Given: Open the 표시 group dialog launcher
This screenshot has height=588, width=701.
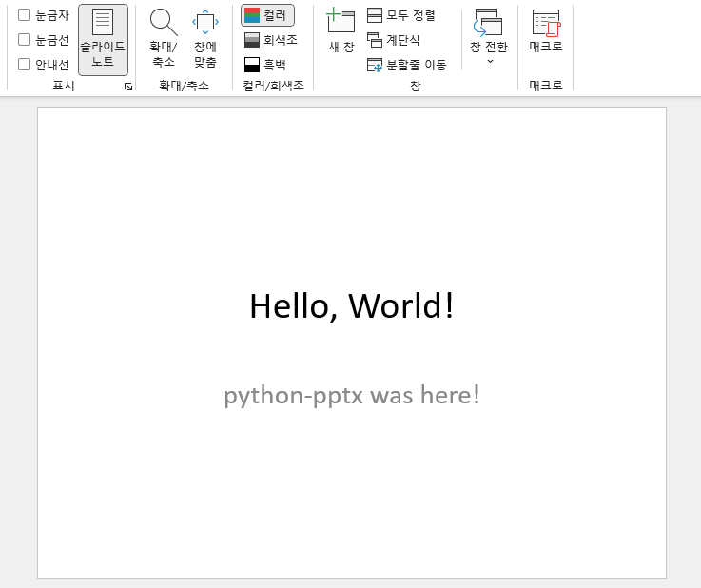Looking at the screenshot, I should (x=128, y=87).
